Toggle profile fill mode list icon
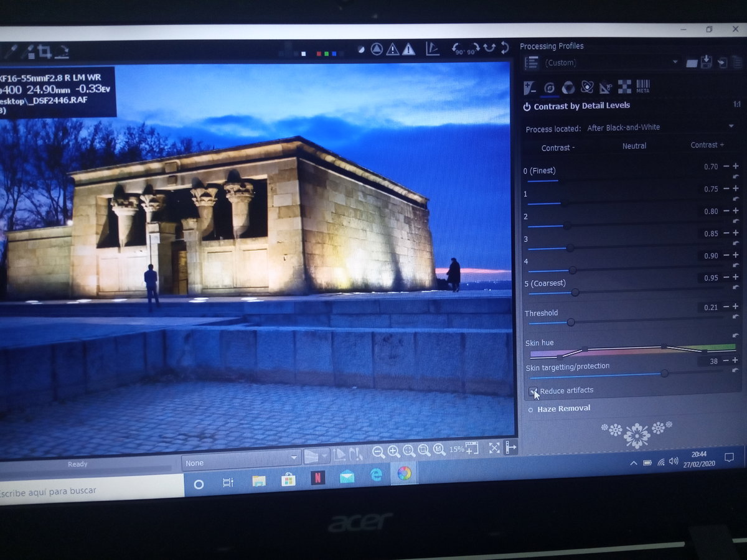Viewport: 747px width, 560px height. [x=531, y=63]
